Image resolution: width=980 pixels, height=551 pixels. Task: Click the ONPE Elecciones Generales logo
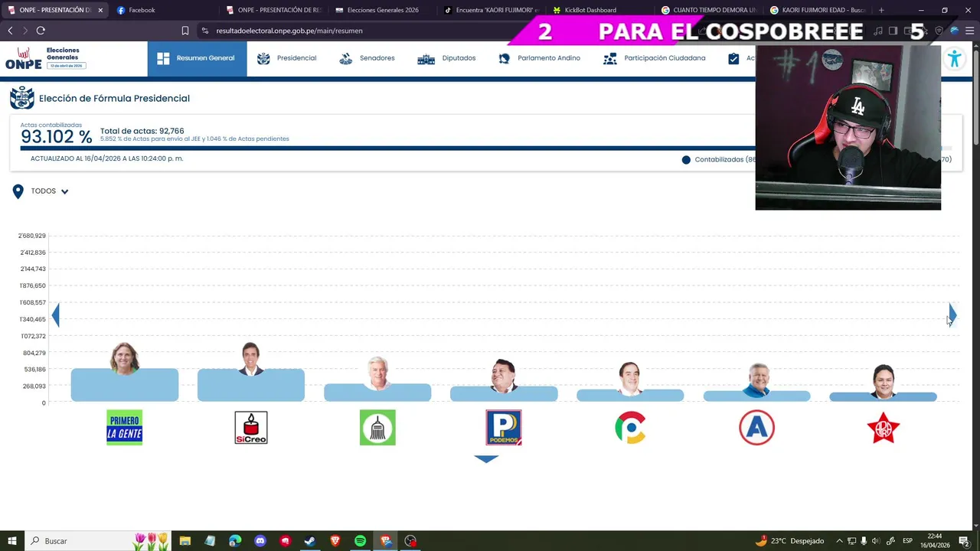coord(46,58)
